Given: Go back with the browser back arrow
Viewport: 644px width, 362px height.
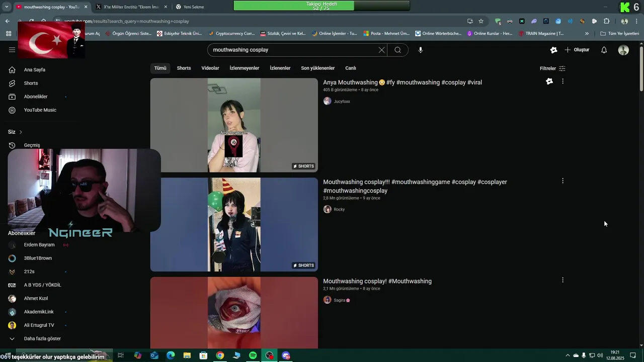Looking at the screenshot, I should pos(7,21).
